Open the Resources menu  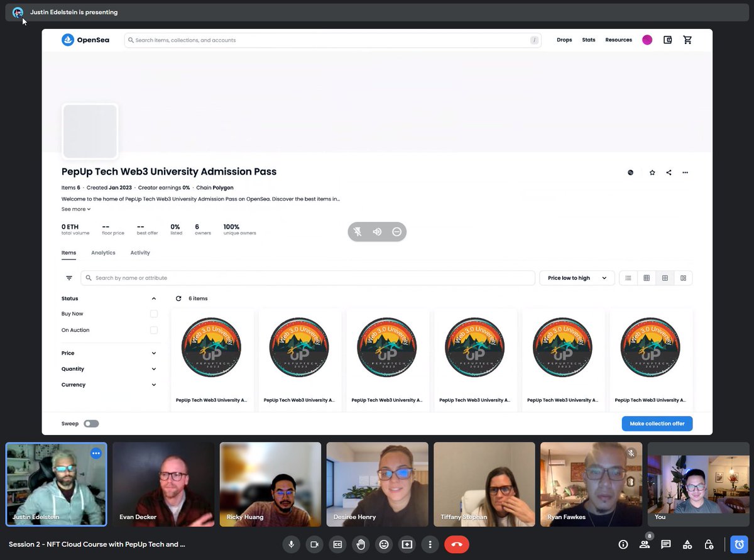tap(619, 40)
